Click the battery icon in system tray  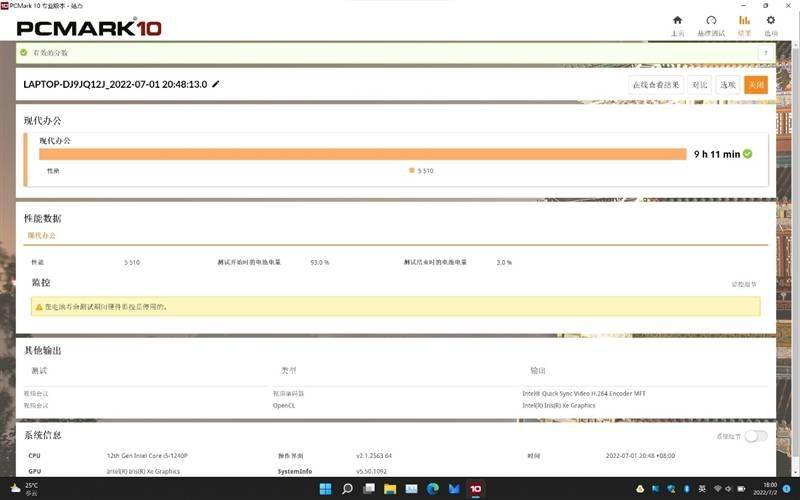741,489
